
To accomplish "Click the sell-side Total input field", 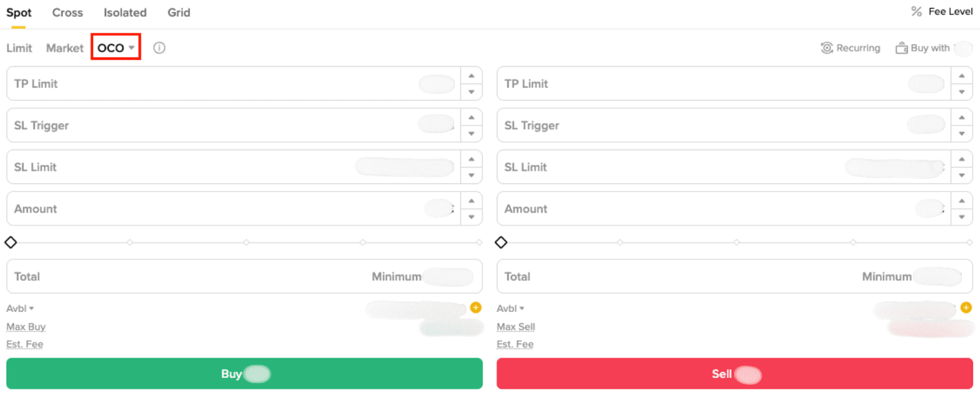I will 674,277.
